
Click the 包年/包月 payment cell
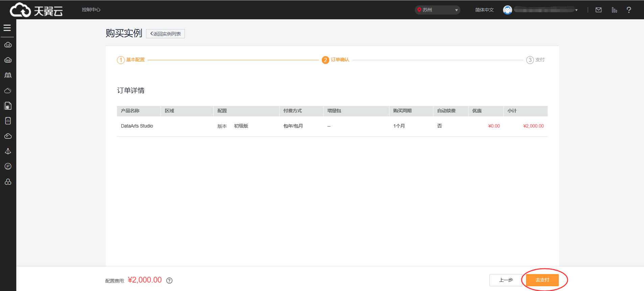[293, 126]
